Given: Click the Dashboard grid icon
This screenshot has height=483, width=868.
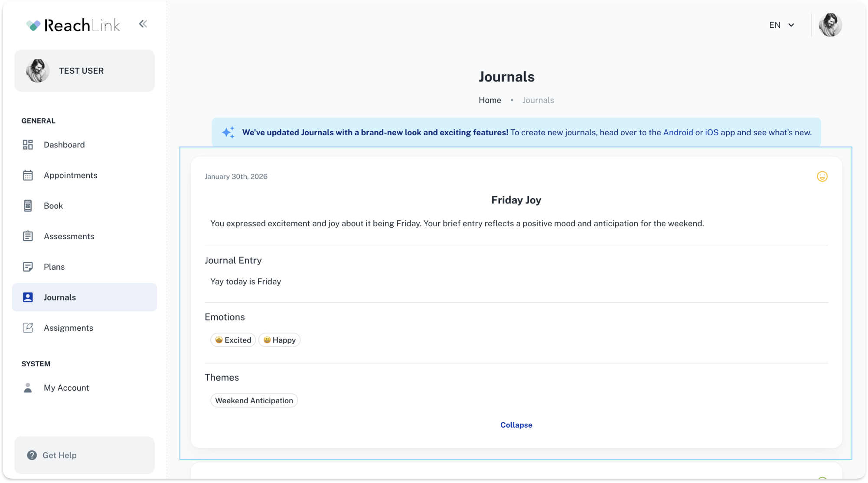Looking at the screenshot, I should click(28, 145).
